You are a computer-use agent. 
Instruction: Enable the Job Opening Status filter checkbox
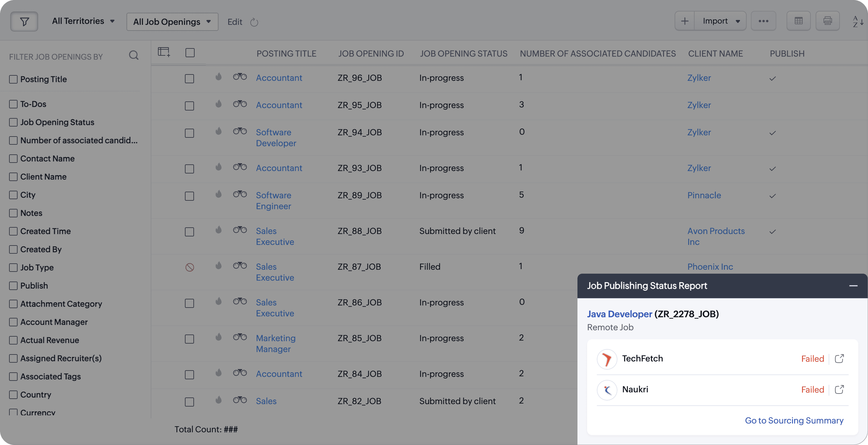click(x=14, y=122)
